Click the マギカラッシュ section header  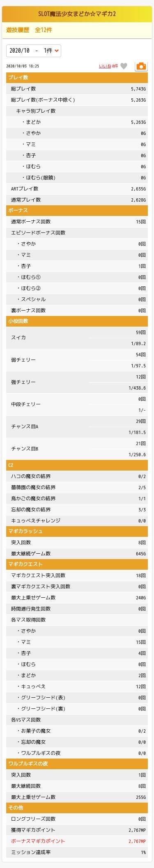pyautogui.click(x=77, y=531)
